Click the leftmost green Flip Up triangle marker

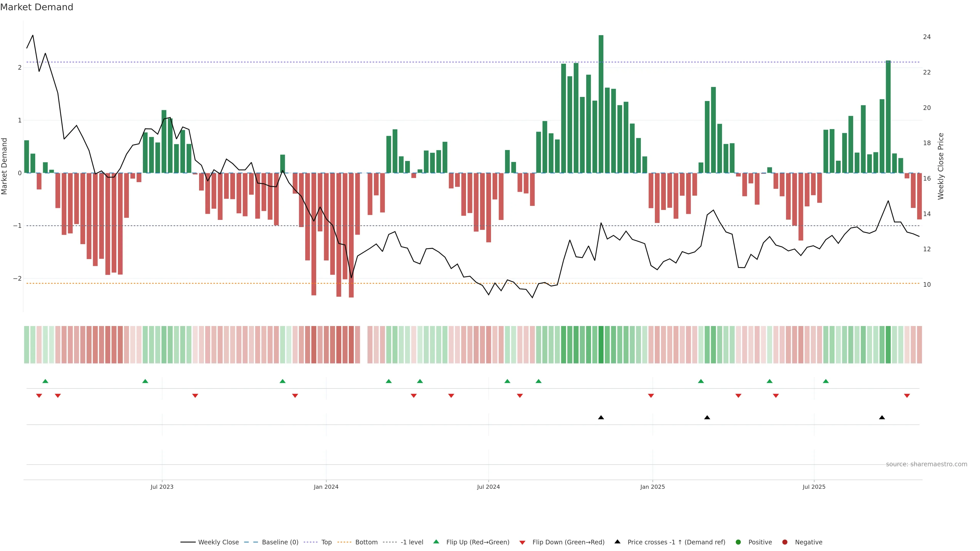pos(45,381)
